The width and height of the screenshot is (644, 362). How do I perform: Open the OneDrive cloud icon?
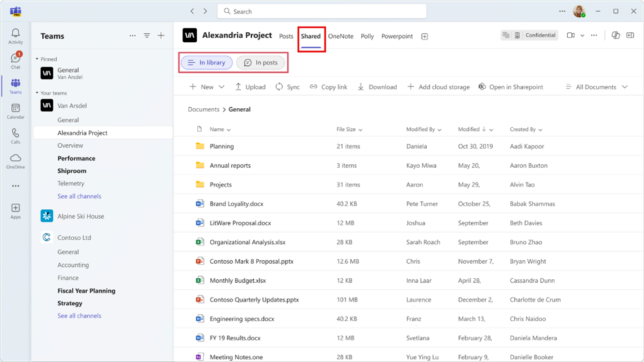pos(16,162)
